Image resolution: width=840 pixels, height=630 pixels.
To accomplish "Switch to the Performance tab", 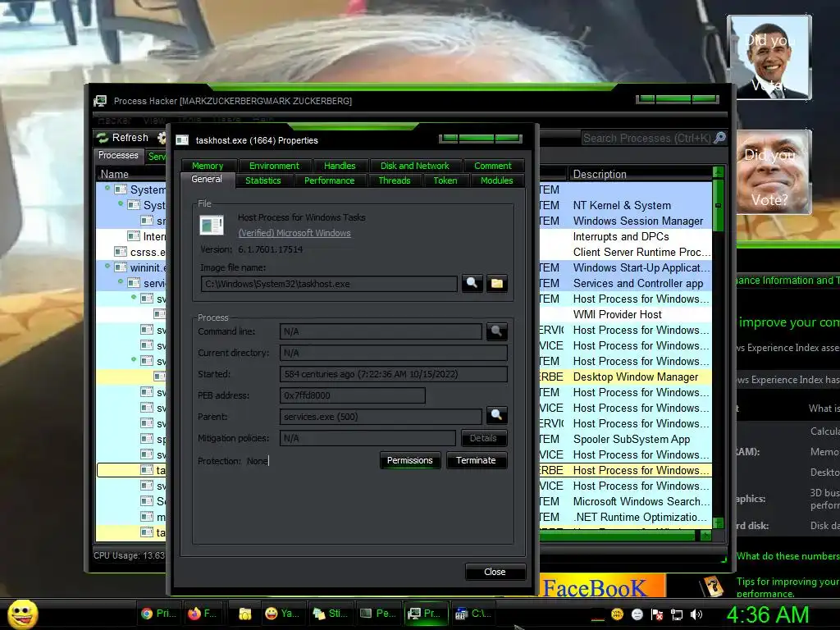I will click(x=330, y=180).
